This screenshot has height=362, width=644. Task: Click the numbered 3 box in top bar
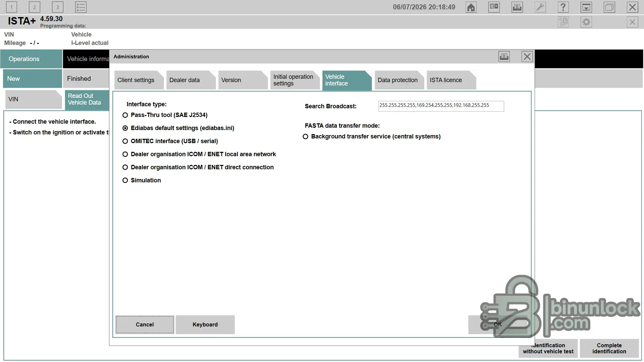[58, 7]
